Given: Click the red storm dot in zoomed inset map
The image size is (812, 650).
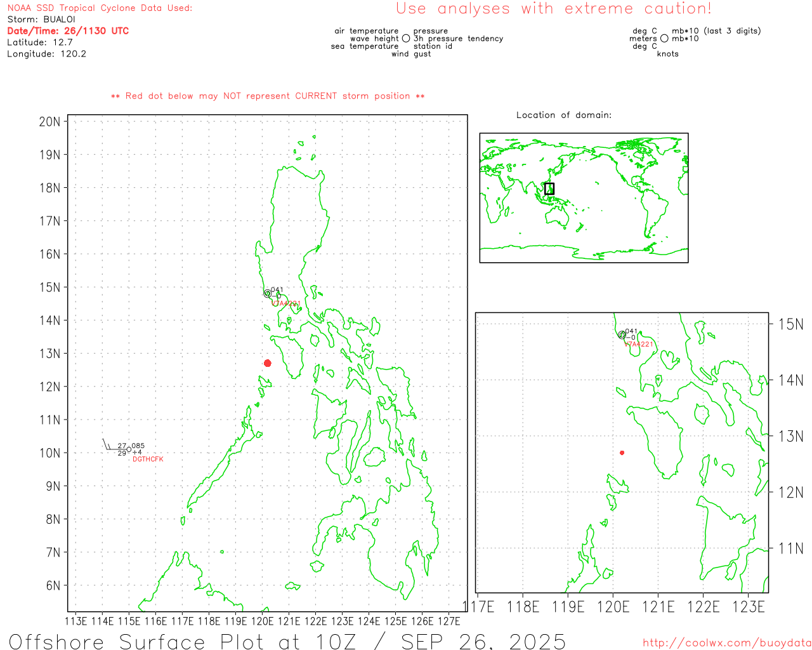Looking at the screenshot, I should [x=622, y=453].
